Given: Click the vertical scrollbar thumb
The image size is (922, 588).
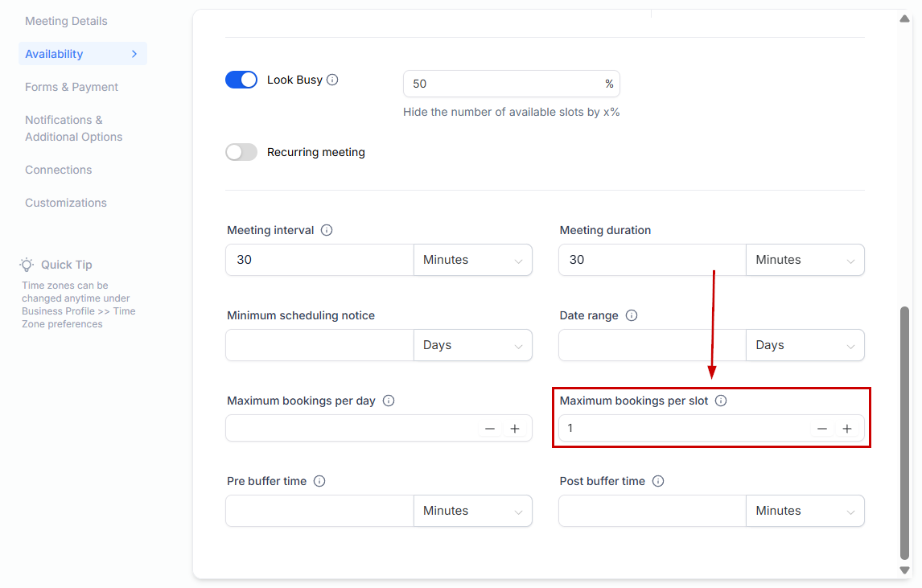Looking at the screenshot, I should [x=904, y=432].
